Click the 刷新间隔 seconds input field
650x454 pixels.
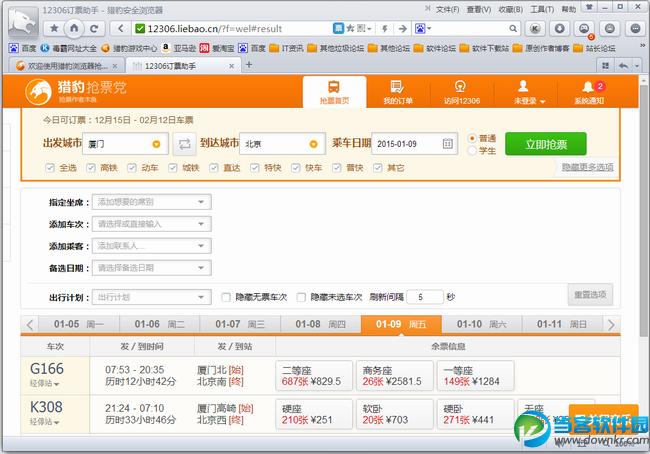tap(425, 297)
